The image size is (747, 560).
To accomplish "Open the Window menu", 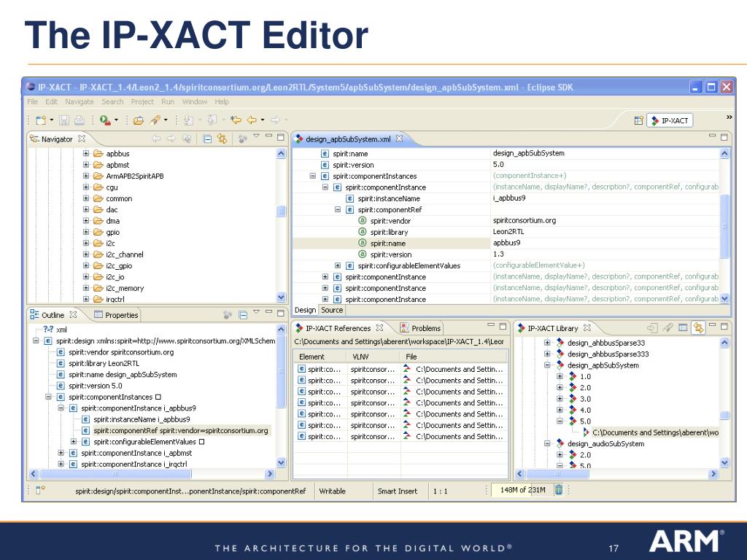I will [194, 101].
